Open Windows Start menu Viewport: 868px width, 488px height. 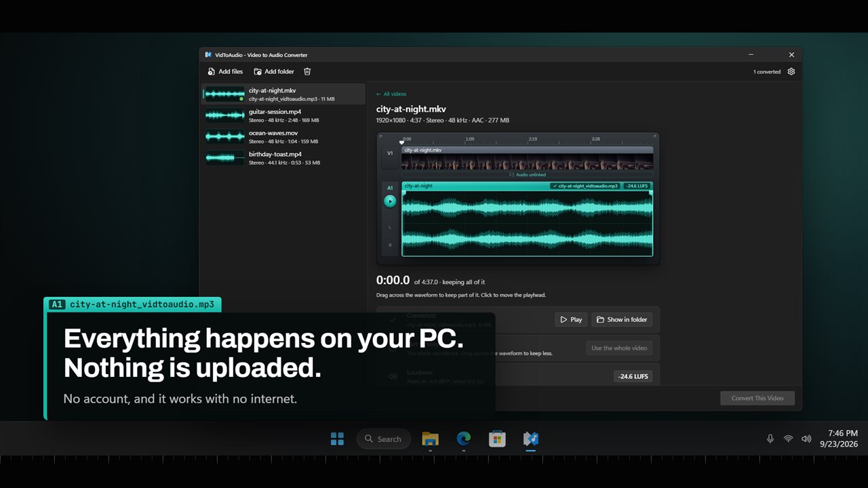coord(337,439)
